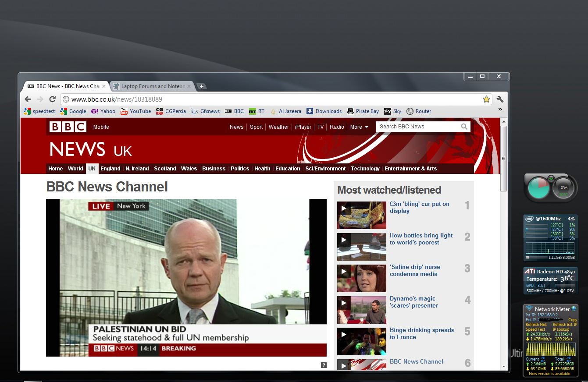Open "'Saline drip' nurse condemns media" link

point(415,270)
